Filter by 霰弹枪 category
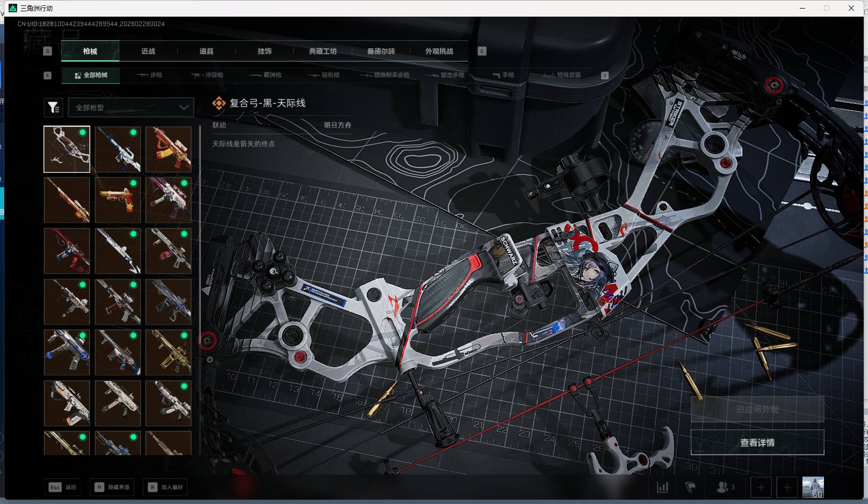Image resolution: width=868 pixels, height=504 pixels. click(x=266, y=75)
